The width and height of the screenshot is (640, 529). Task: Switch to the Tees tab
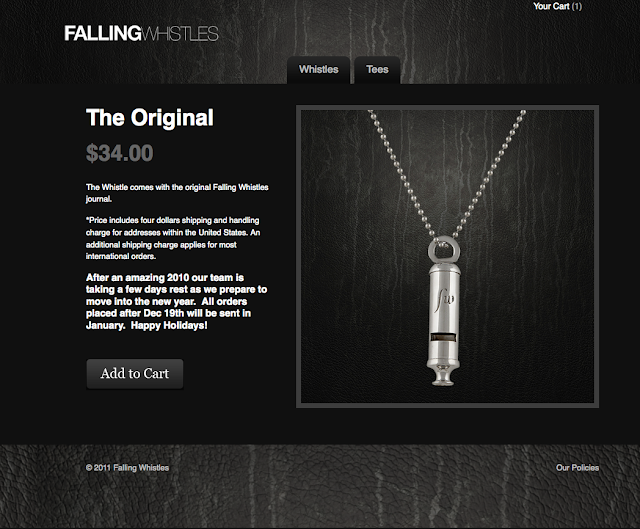click(377, 70)
